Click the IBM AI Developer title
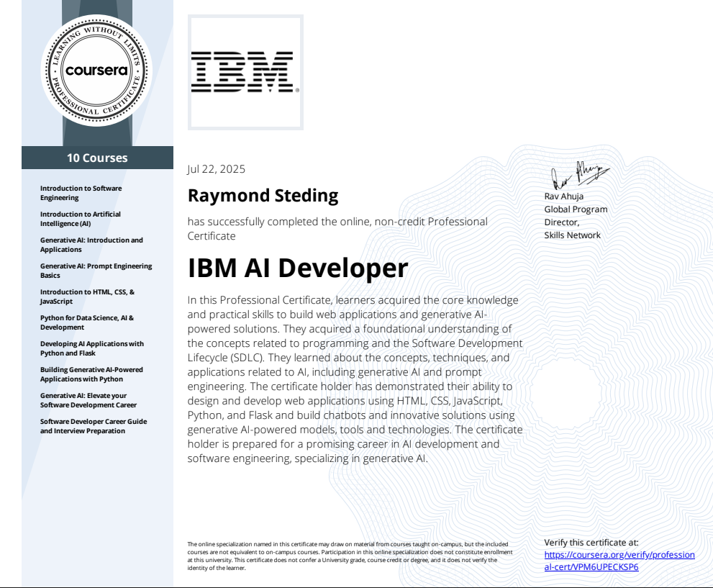Screen dimensions: 713x588 coord(297,268)
